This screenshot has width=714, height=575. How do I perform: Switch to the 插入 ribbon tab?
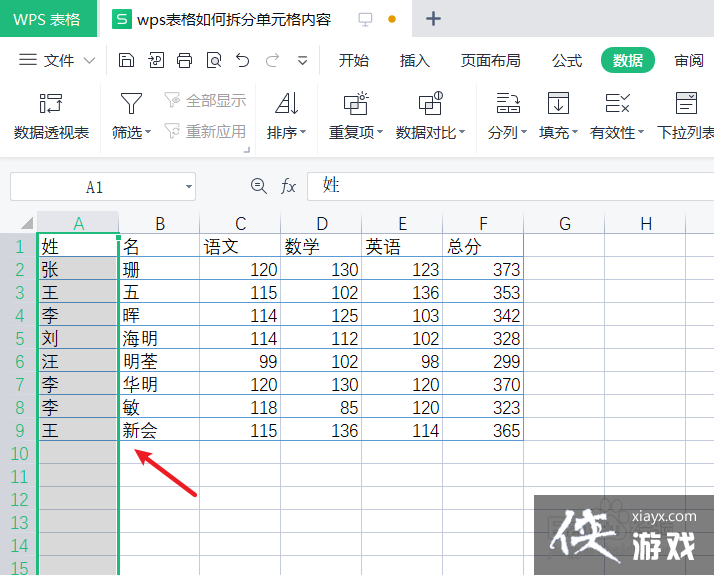(x=415, y=60)
